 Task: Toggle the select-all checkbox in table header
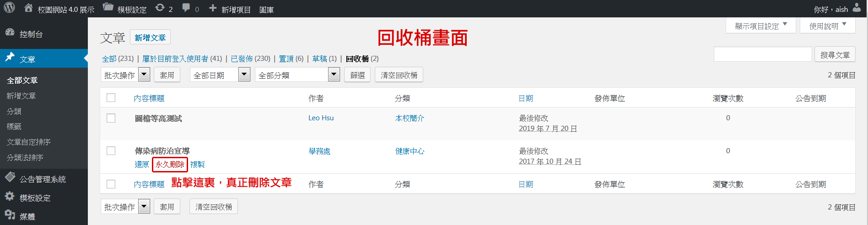[x=111, y=98]
